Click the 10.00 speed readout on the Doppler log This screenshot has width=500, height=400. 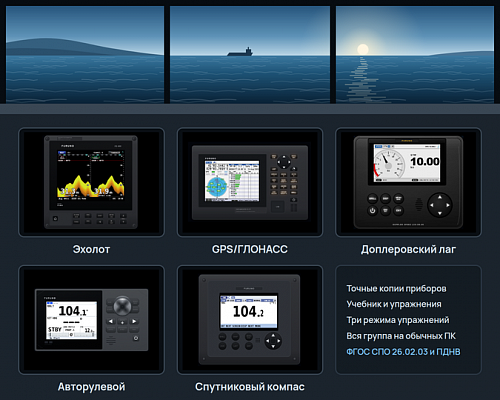coord(425,162)
